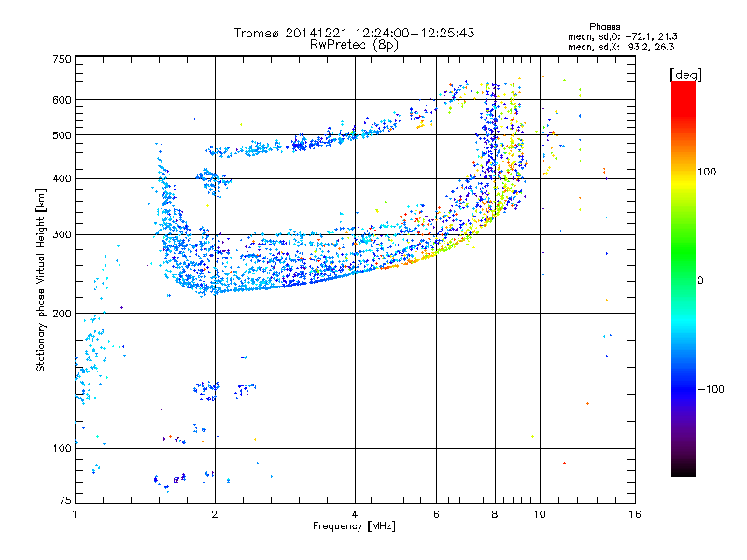The width and height of the screenshot is (747, 560).
Task: Click the colorbar tick label '100'
Action: [x=707, y=172]
